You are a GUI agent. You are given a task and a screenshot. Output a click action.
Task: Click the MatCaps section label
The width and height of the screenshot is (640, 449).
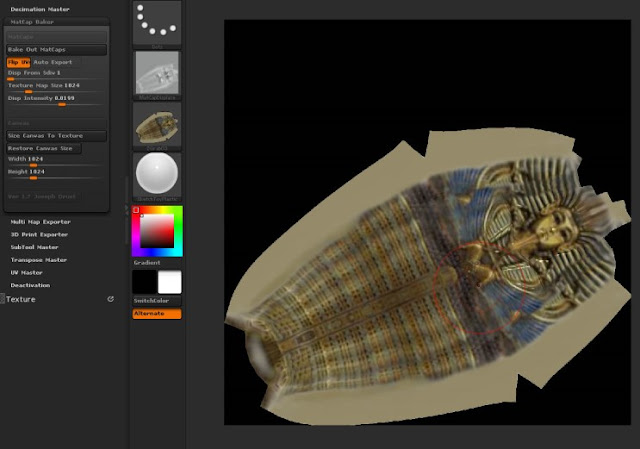[56, 37]
